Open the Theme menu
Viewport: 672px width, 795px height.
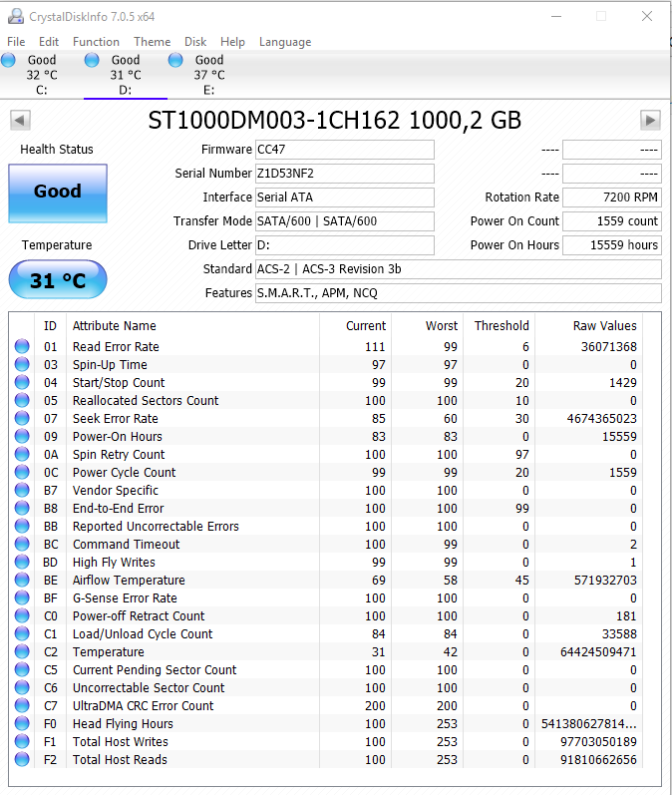click(x=152, y=42)
